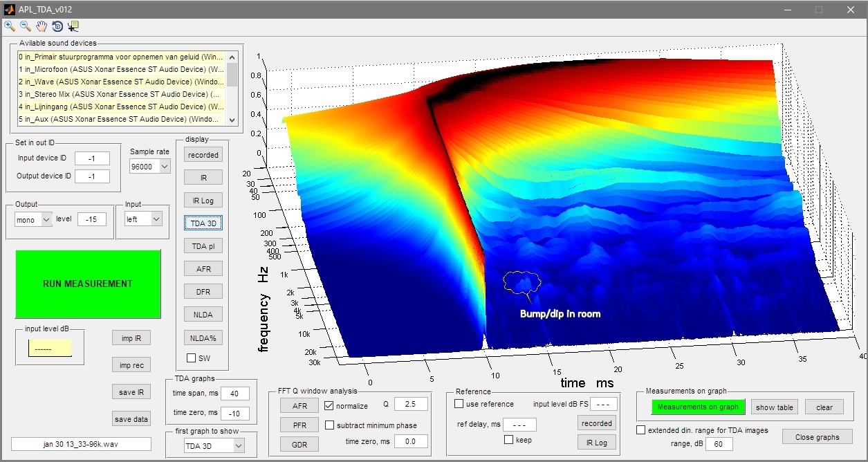Select device 0 in_Primair stuurprogramma

(122, 57)
